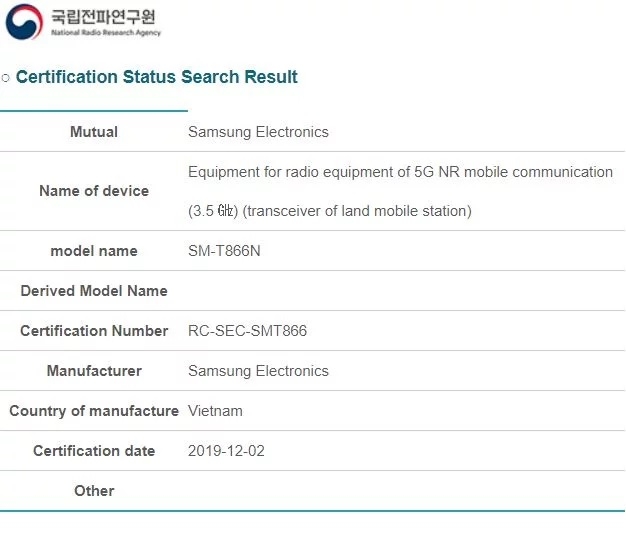Click the 'Mutual' row label

94,132
